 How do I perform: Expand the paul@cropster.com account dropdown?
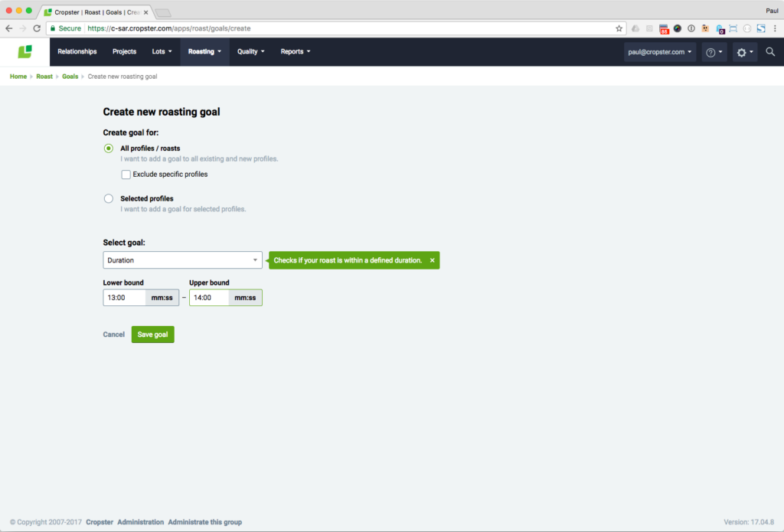tap(659, 52)
